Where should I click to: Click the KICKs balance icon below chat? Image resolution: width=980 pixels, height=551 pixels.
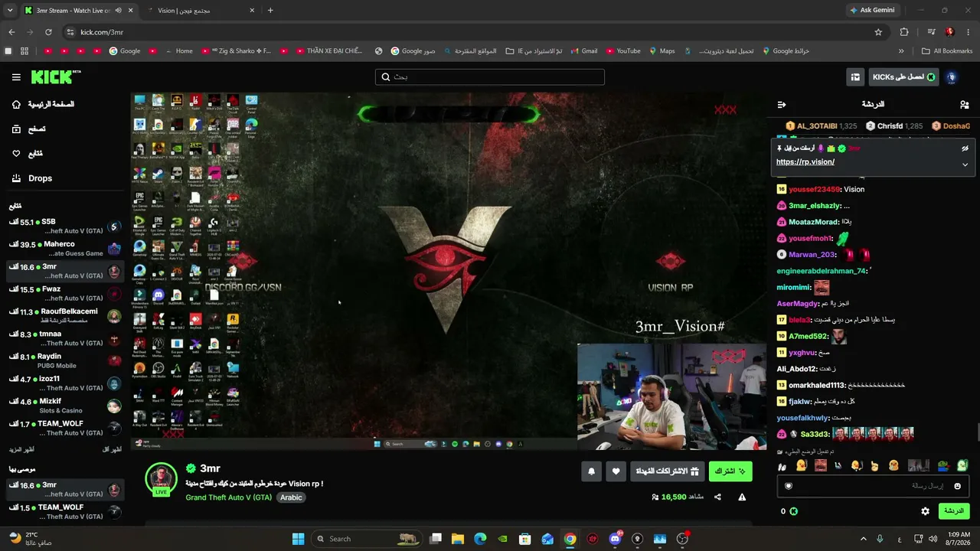click(794, 511)
